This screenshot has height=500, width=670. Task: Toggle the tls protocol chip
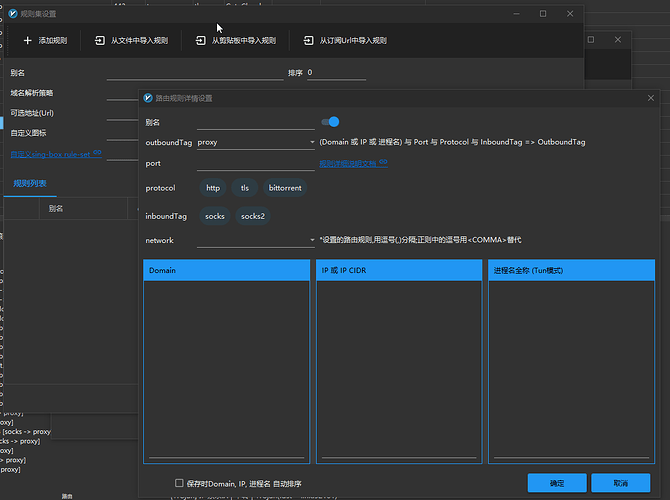(244, 188)
